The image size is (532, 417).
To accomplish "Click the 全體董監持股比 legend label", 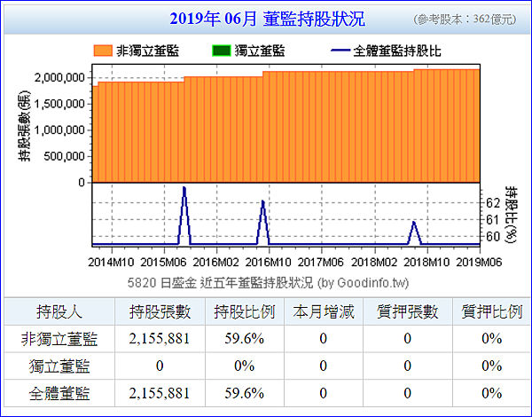I will (397, 51).
